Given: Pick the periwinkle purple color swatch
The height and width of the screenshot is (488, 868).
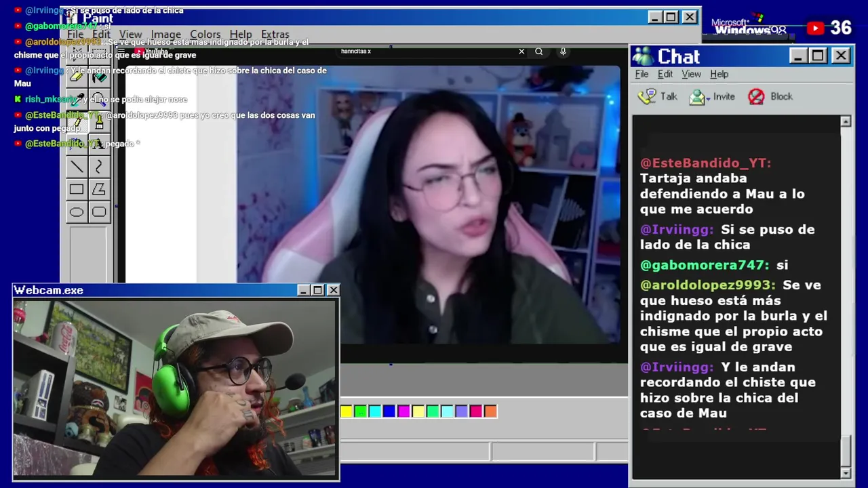Looking at the screenshot, I should click(461, 411).
